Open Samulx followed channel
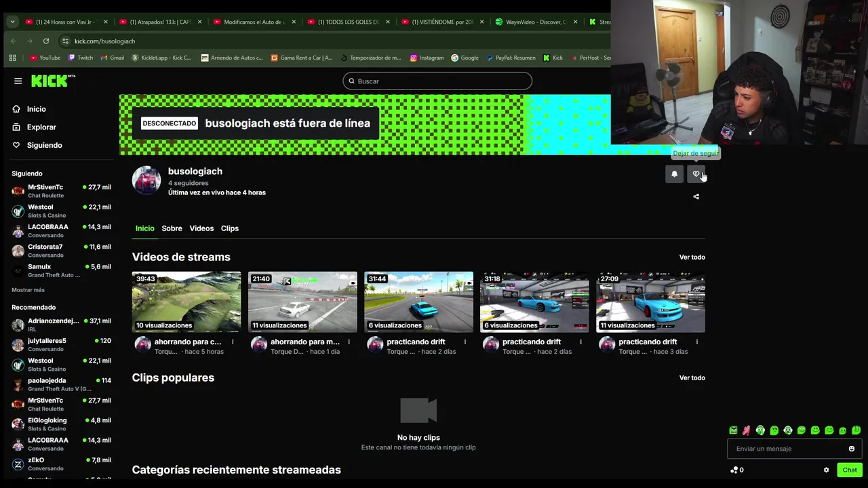 pos(61,270)
